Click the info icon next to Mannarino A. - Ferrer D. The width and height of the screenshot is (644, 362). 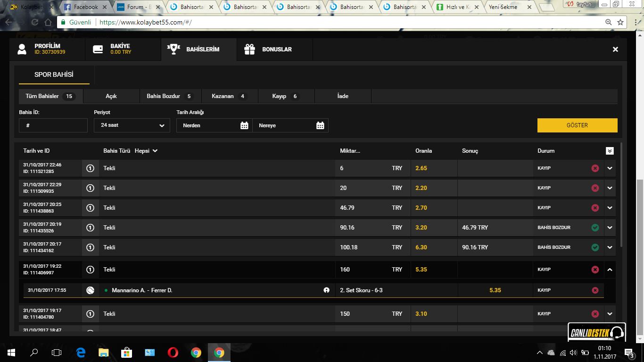click(x=326, y=290)
